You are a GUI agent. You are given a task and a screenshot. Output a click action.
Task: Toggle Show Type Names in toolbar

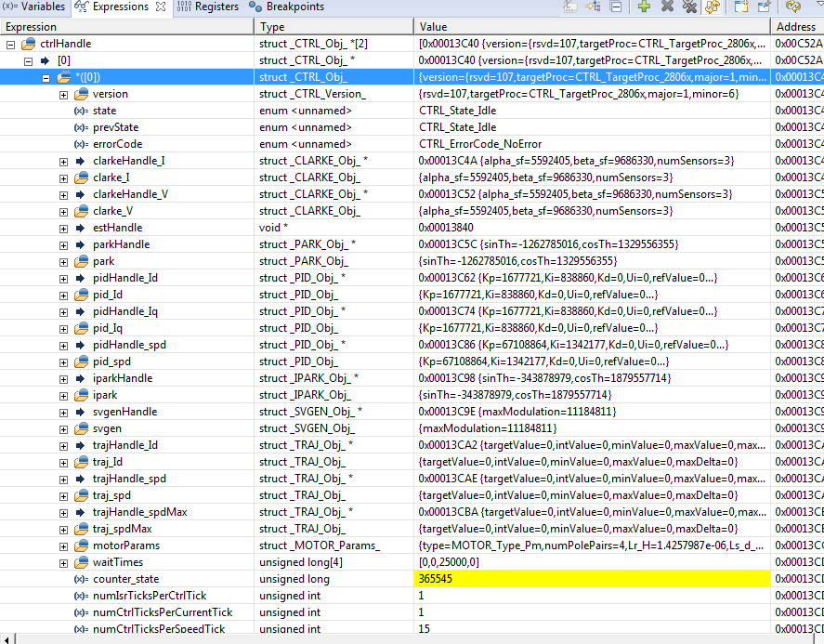570,7
